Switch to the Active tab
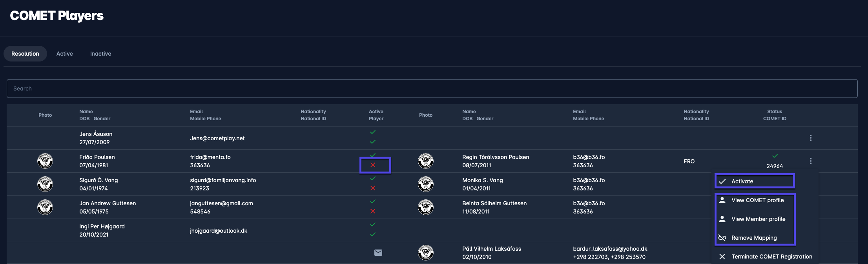The image size is (868, 264). 64,54
